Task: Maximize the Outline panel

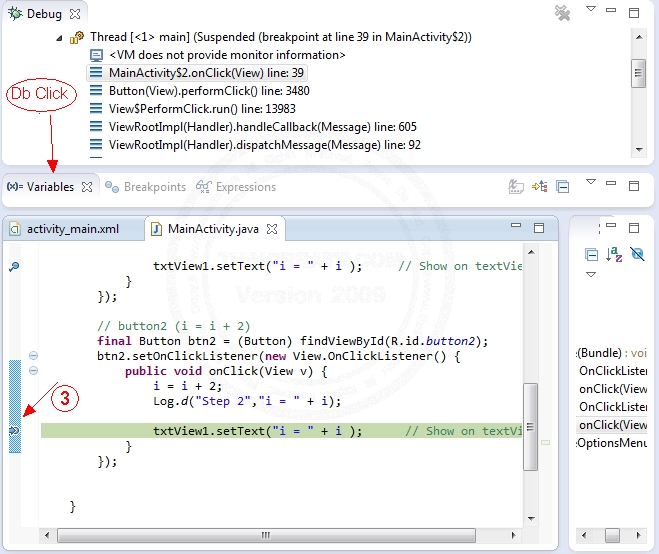Action: (634, 228)
